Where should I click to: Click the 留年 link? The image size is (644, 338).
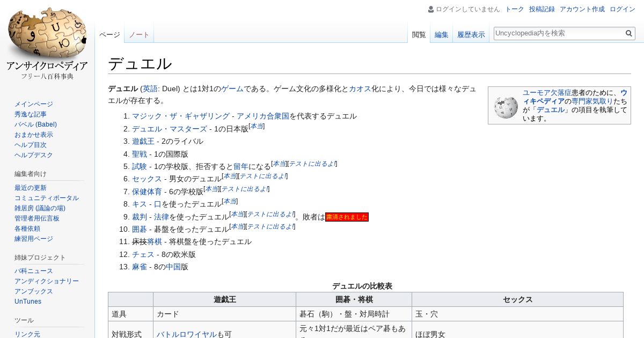pos(241,166)
